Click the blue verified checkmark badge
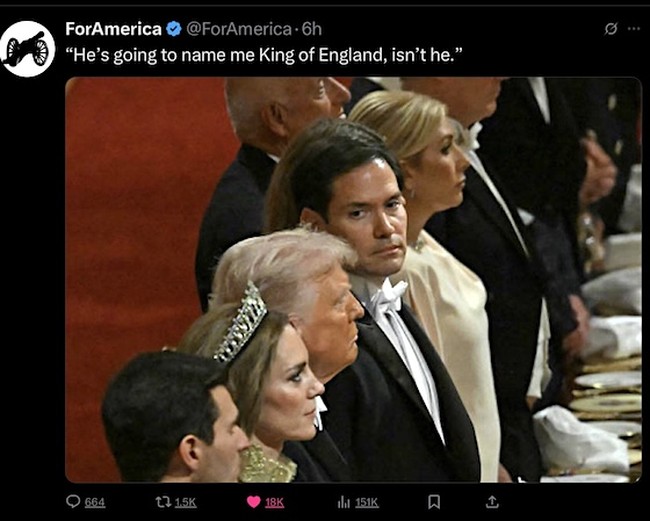The width and height of the screenshot is (650, 521). coord(174,29)
